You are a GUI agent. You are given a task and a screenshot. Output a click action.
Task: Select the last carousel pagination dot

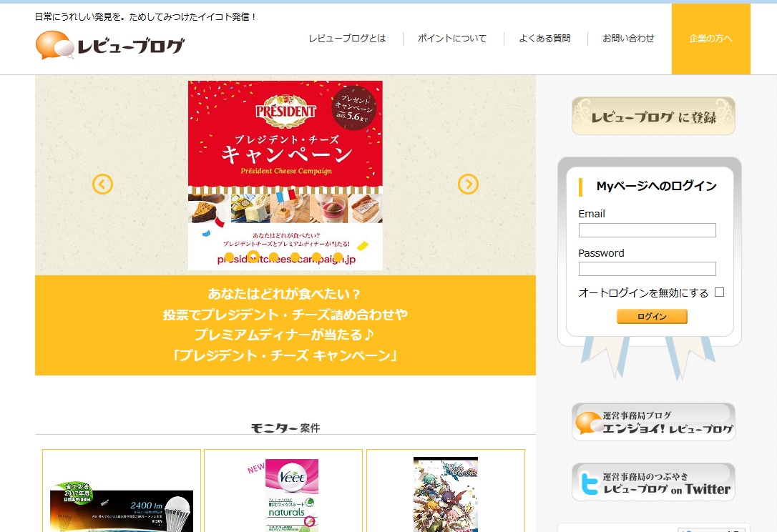point(338,257)
